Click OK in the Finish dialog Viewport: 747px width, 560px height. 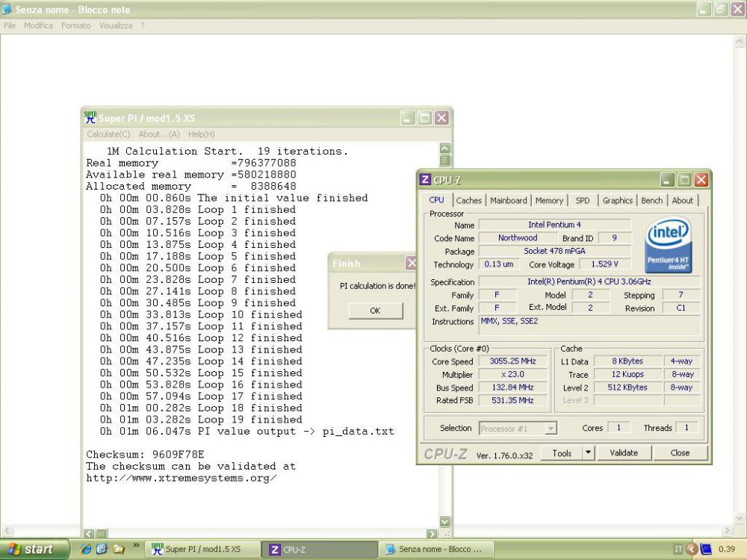tap(374, 311)
